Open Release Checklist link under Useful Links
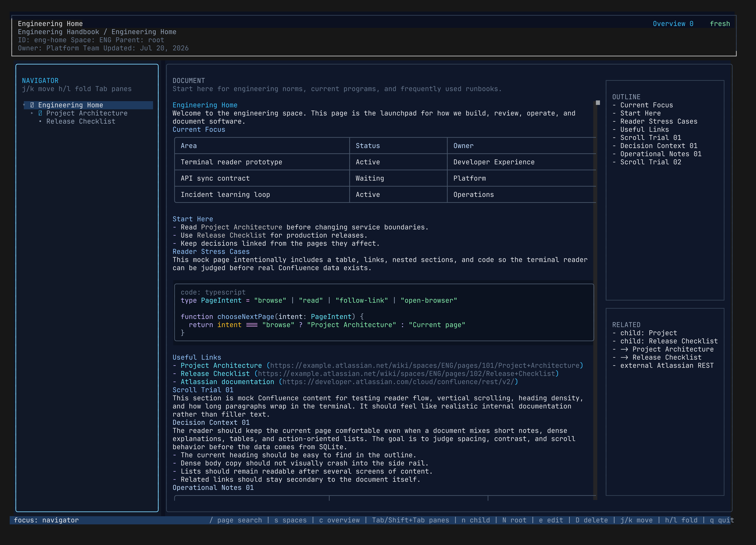 pyautogui.click(x=215, y=374)
